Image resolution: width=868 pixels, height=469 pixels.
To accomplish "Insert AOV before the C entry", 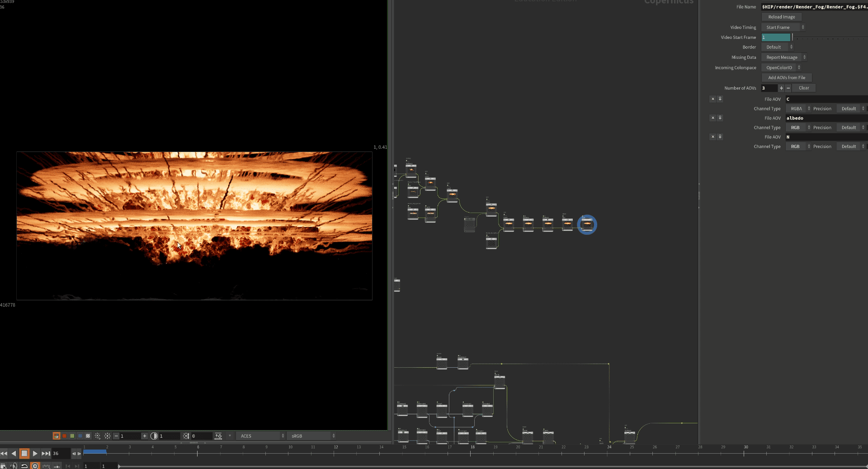I will (720, 99).
